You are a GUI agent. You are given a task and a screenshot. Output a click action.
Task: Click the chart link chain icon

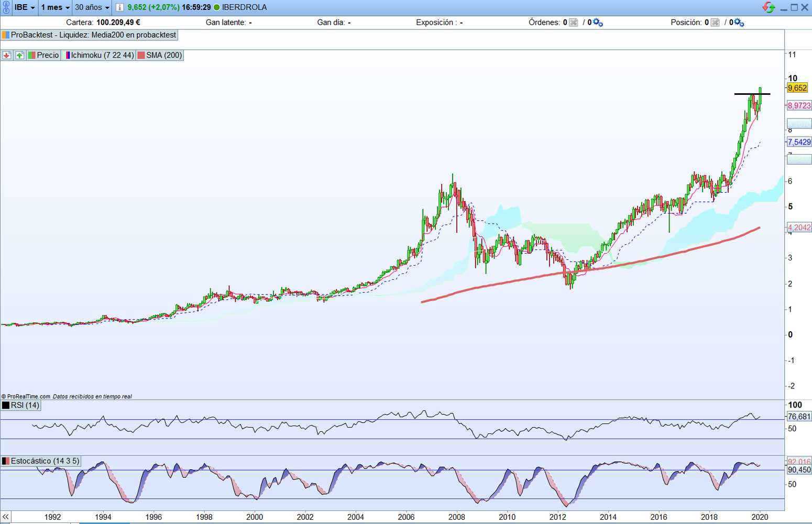click(6, 7)
